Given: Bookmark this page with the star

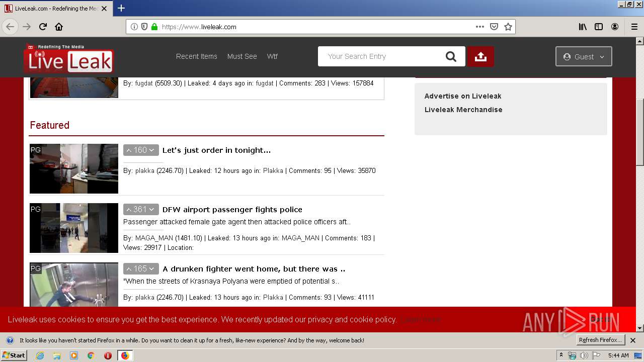Looking at the screenshot, I should click(508, 27).
